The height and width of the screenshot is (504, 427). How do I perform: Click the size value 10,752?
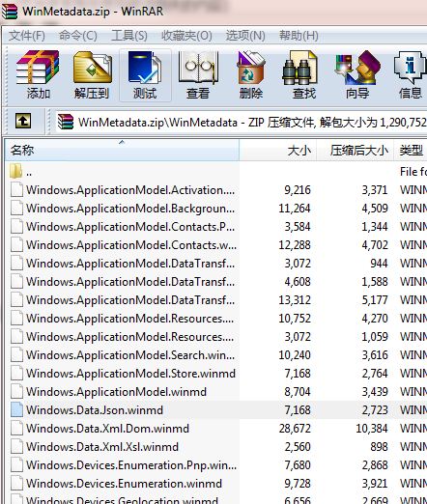(295, 319)
